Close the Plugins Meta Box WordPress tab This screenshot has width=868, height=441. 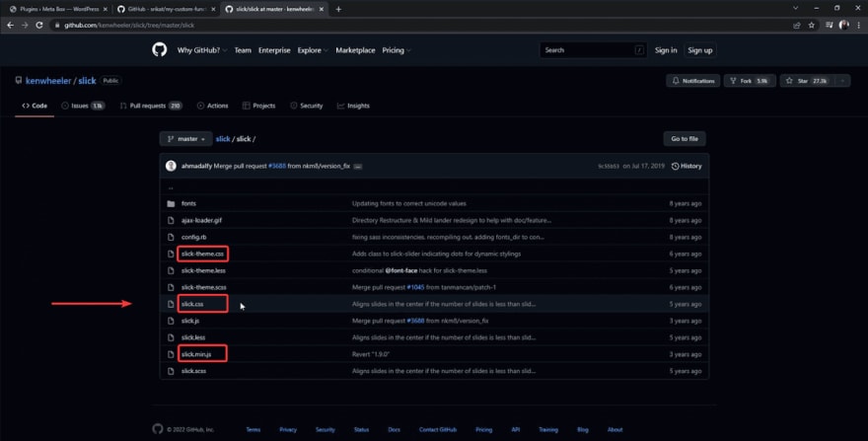106,10
